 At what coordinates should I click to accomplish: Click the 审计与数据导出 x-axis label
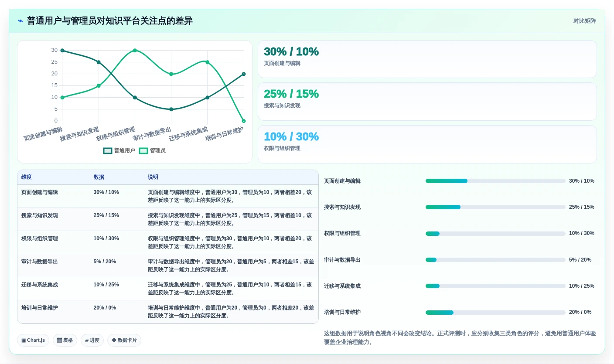[x=152, y=134]
